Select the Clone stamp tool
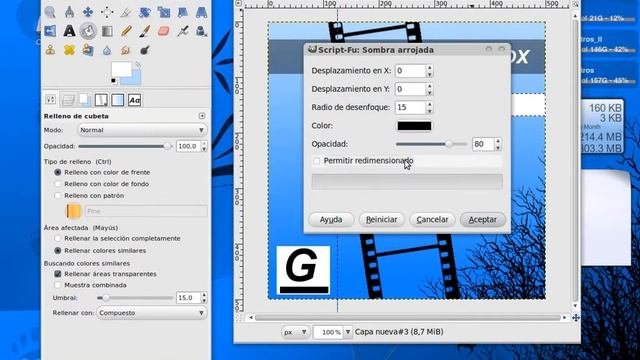Viewport: 640px width, 360px height. click(x=50, y=50)
